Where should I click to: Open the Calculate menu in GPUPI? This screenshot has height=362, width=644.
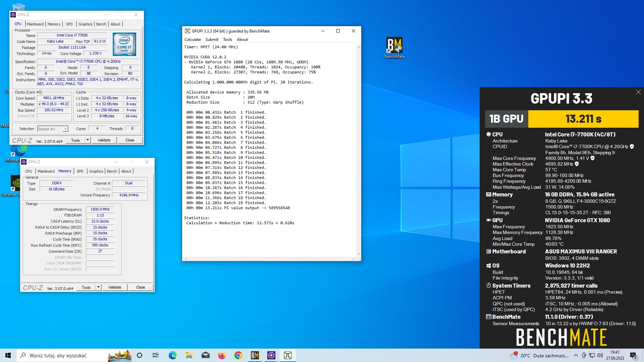coord(193,40)
